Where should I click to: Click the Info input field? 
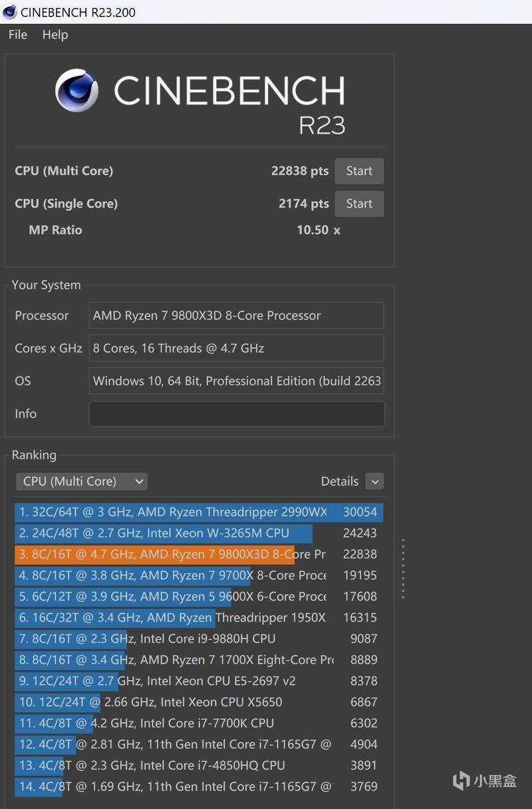tap(236, 414)
